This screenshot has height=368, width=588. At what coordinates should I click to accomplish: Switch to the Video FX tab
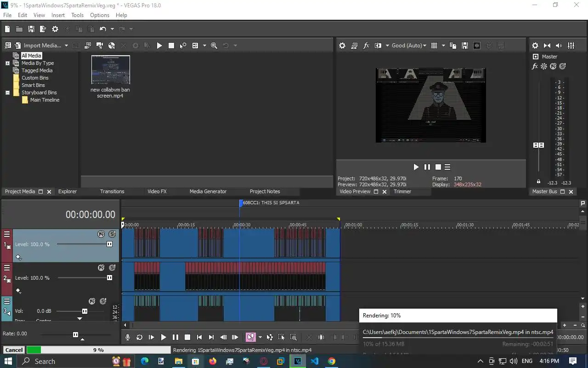157,191
